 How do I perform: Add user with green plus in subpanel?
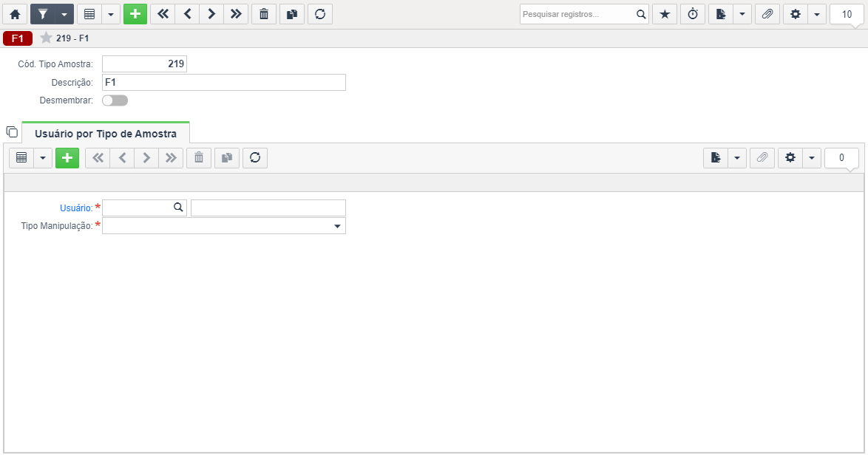click(x=67, y=158)
